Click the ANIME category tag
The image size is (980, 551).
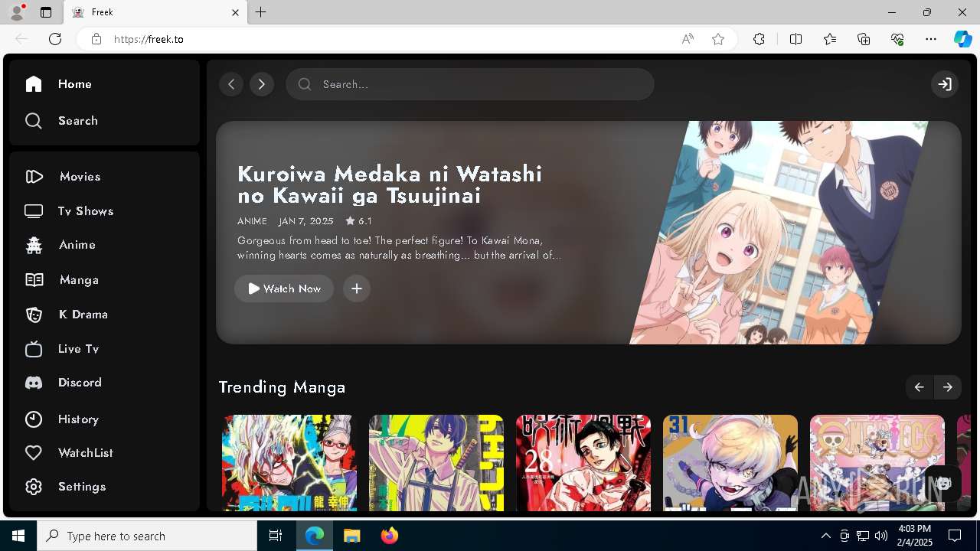click(252, 221)
